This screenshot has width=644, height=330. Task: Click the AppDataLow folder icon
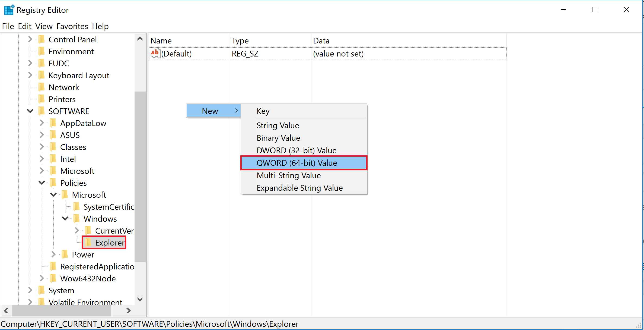point(53,123)
